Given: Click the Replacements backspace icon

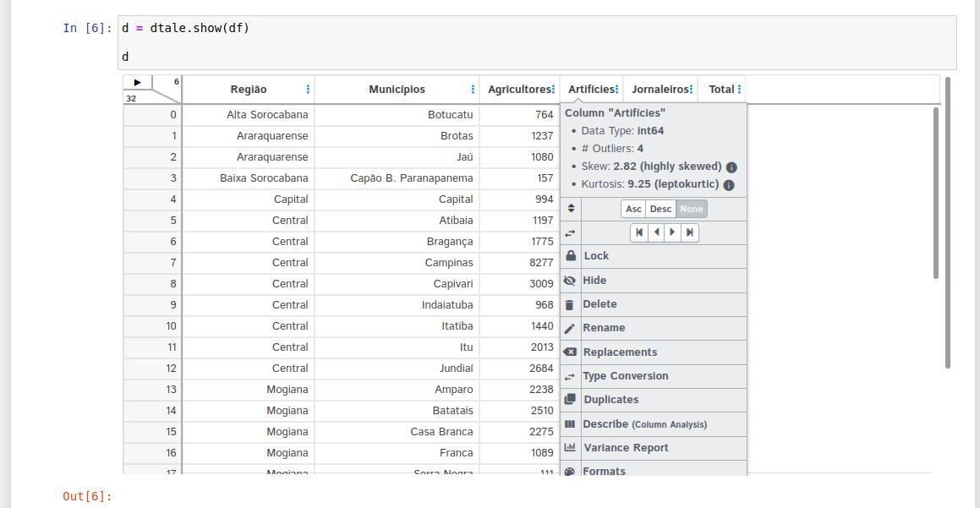Looking at the screenshot, I should pyautogui.click(x=570, y=352).
